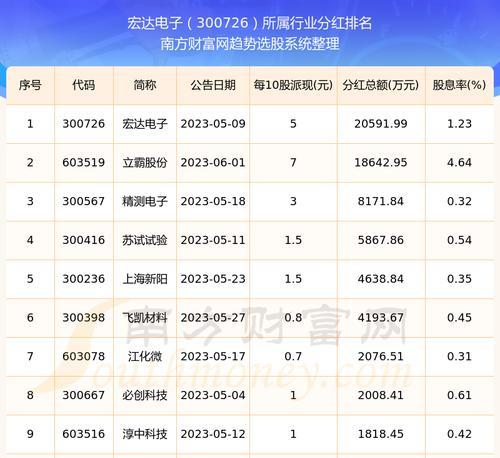Click date 2023-05-18
Viewport: 500px width, 458px height.
[x=213, y=201]
